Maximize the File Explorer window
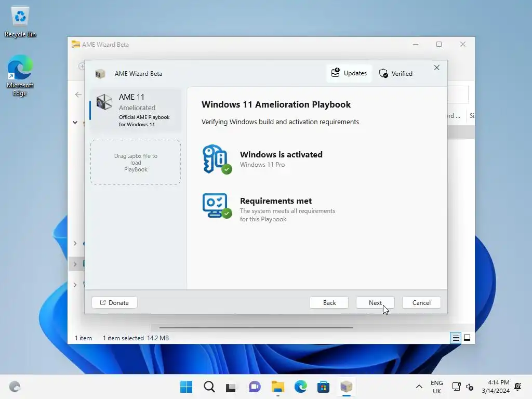 (x=439, y=45)
